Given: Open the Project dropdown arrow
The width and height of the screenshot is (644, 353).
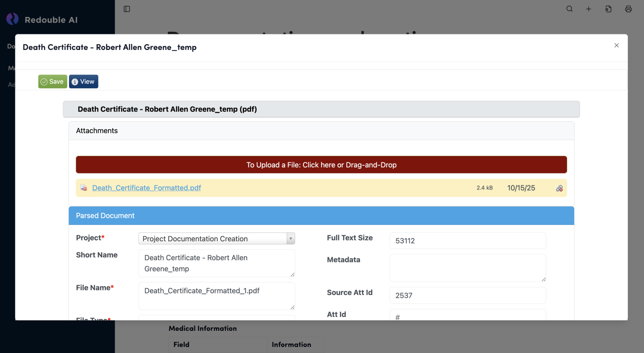Looking at the screenshot, I should click(291, 239).
